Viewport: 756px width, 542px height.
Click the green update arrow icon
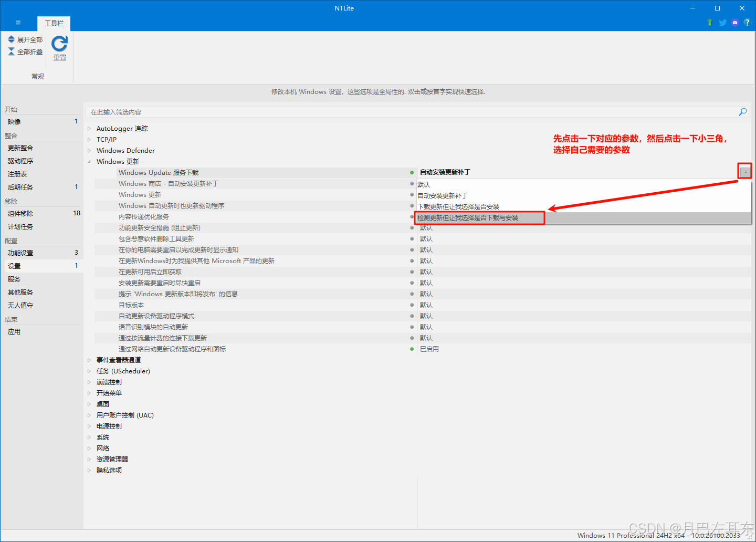pyautogui.click(x=710, y=23)
